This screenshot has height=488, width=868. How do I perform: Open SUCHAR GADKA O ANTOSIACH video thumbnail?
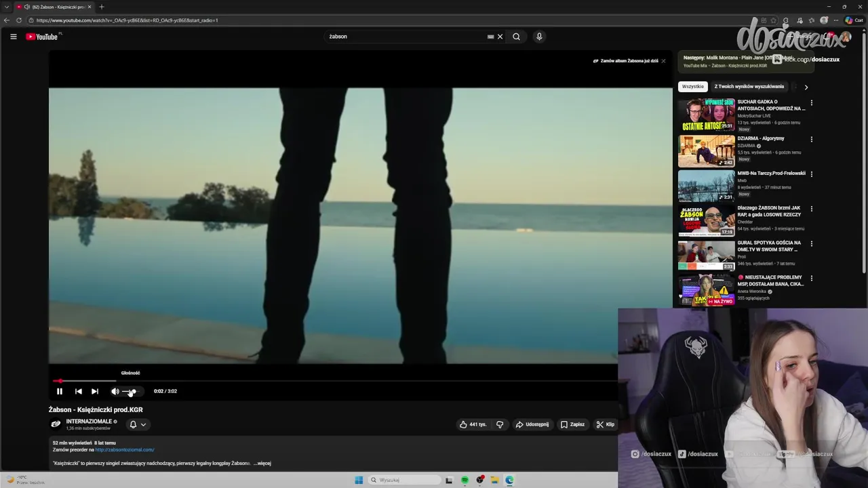click(706, 115)
